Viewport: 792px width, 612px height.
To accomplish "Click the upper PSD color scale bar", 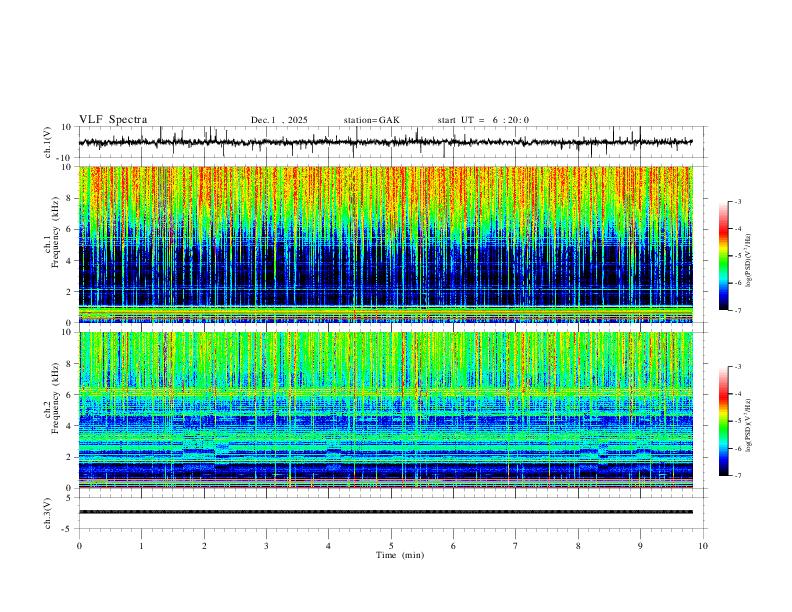I will (x=723, y=256).
